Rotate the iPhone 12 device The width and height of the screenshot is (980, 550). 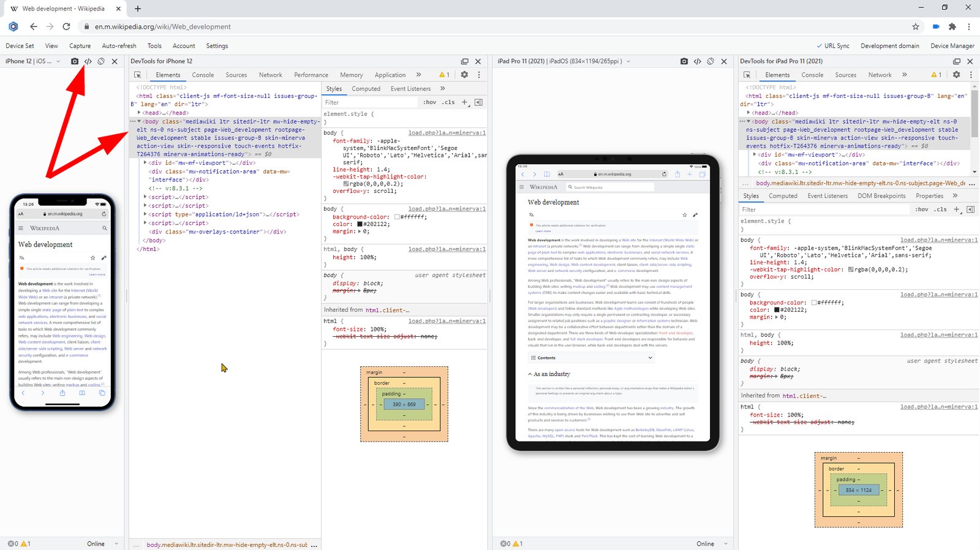coord(101,61)
